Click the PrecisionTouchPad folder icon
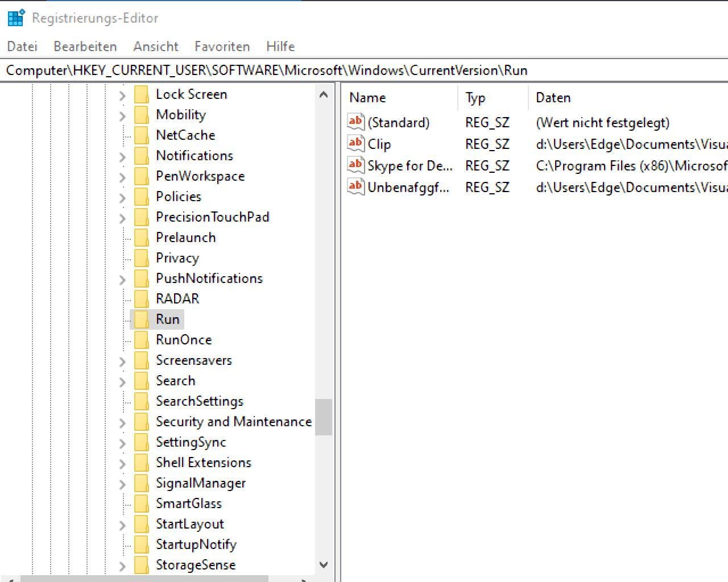 click(142, 217)
